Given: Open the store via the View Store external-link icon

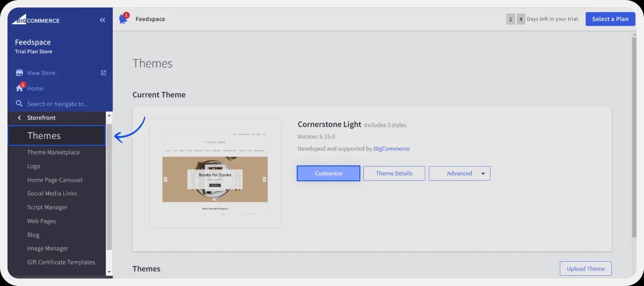Looking at the screenshot, I should click(x=103, y=72).
